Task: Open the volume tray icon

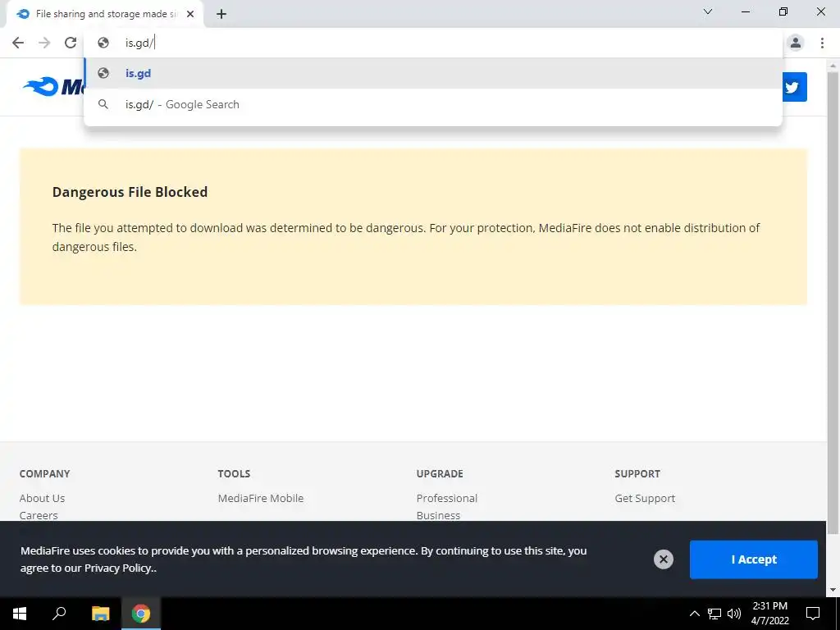Action: [x=734, y=614]
